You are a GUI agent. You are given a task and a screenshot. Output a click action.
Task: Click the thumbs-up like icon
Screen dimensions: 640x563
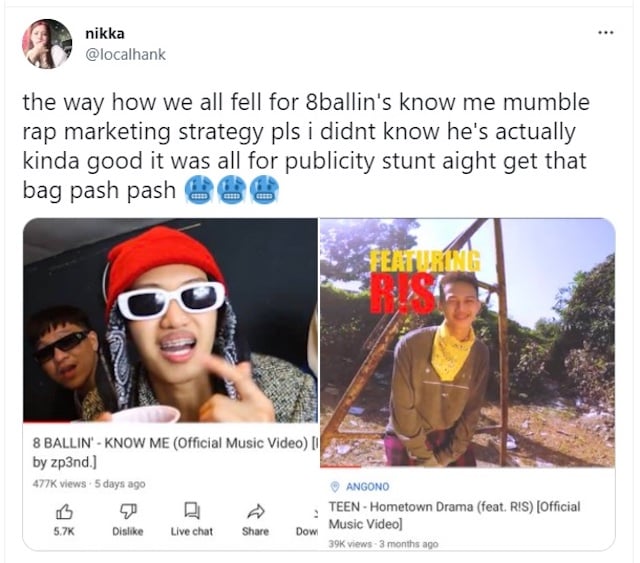[64, 512]
